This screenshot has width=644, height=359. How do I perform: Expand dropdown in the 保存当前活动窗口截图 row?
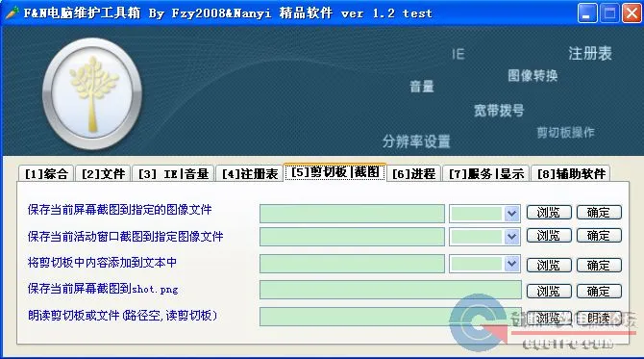[x=511, y=237]
